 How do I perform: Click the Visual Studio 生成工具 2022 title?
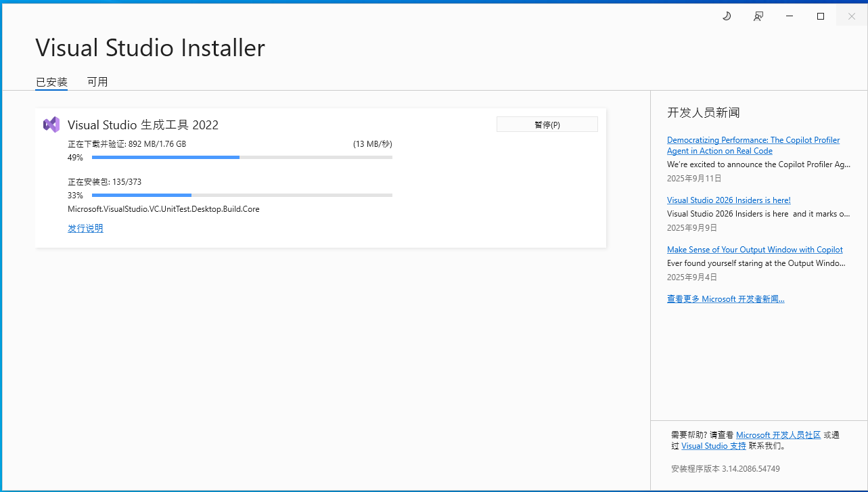(x=143, y=125)
